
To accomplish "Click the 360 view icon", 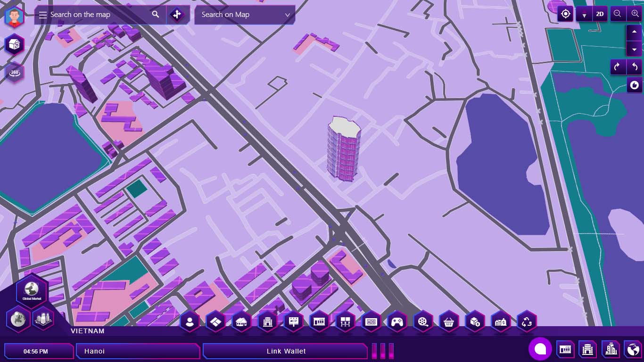I will point(15,73).
